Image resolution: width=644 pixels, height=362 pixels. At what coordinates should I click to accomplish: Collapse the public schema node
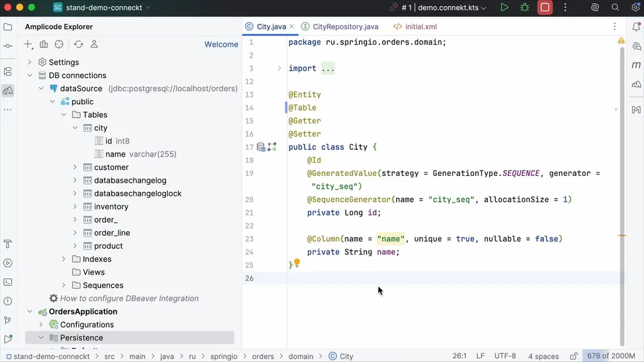[x=53, y=101]
